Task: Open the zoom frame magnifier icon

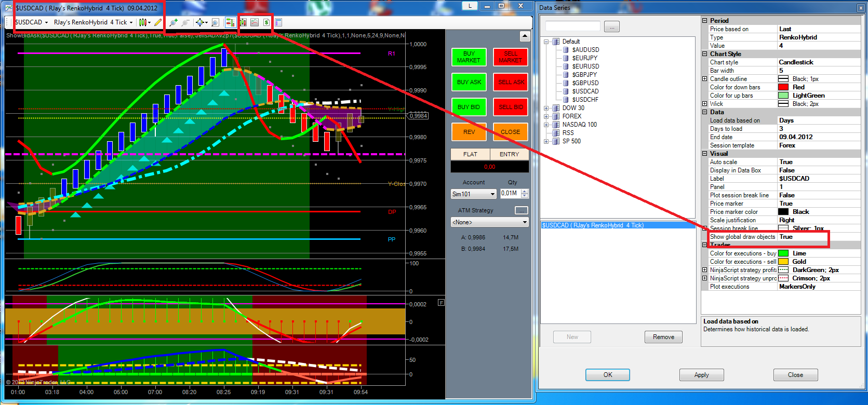Action: [x=216, y=22]
